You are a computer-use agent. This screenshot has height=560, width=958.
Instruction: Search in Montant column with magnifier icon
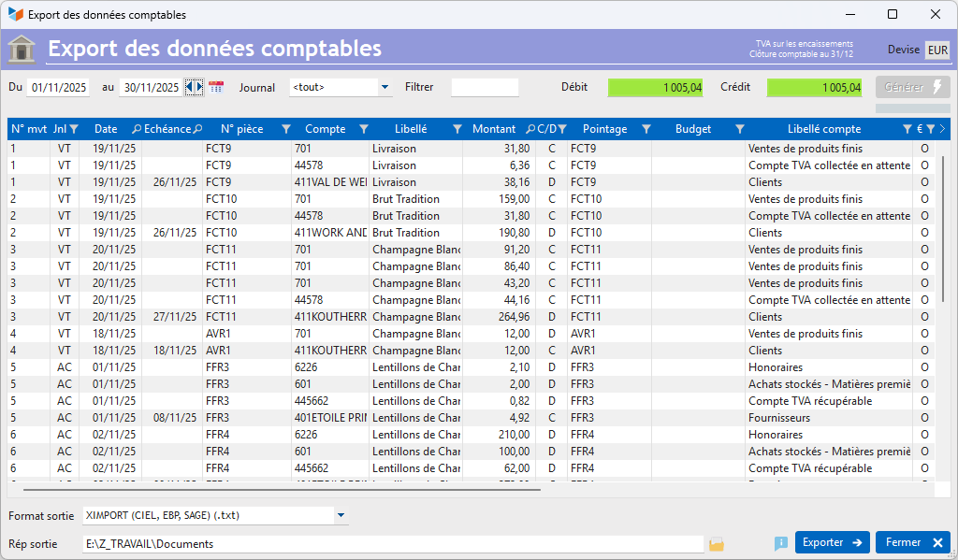(530, 129)
